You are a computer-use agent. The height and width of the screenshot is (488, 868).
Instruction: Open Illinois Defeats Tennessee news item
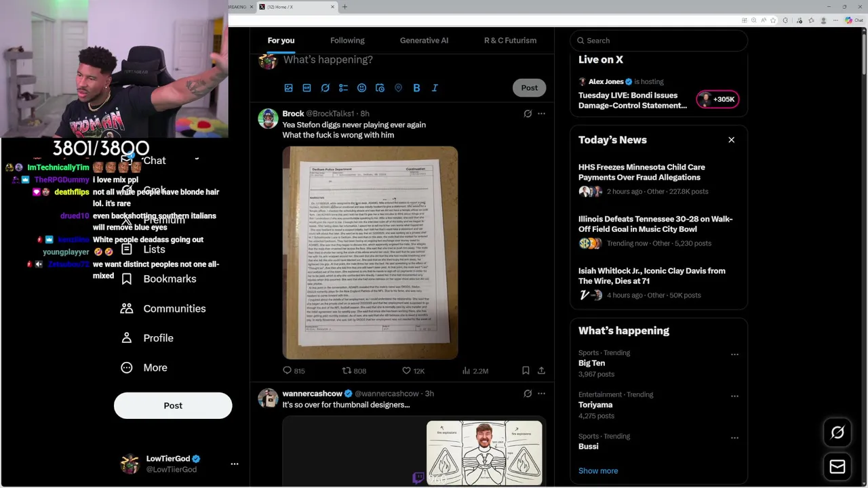point(658,230)
